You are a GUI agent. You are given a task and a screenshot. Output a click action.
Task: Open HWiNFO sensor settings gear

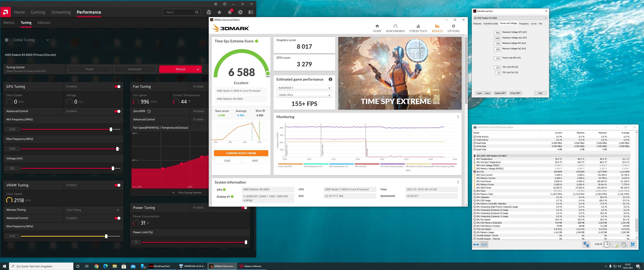click(x=624, y=244)
